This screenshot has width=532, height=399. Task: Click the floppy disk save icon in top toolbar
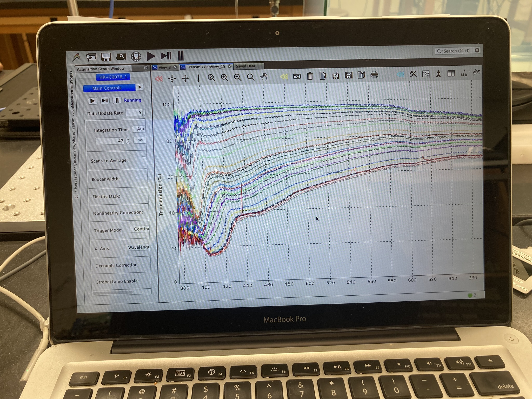coord(106,57)
